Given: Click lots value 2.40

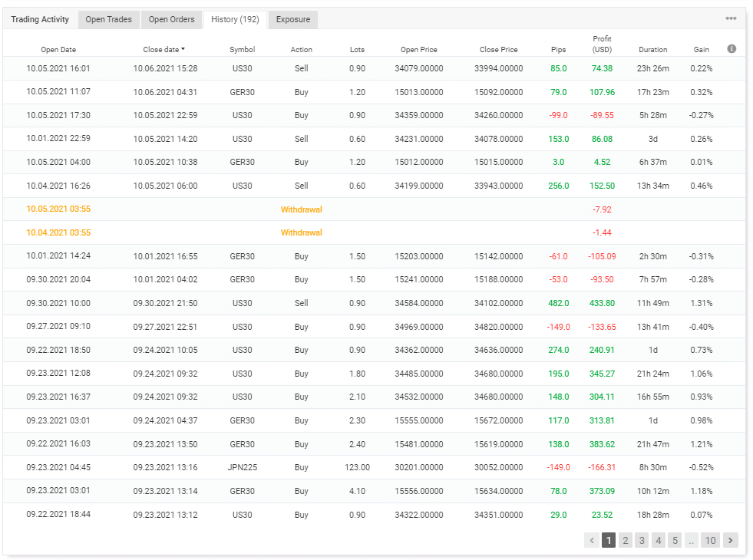Looking at the screenshot, I should tap(357, 444).
